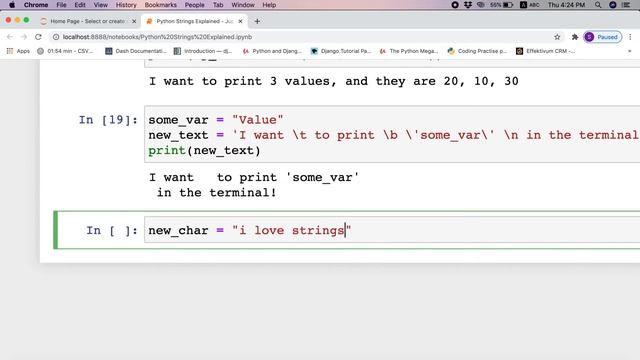This screenshot has height=360, width=640.
Task: Click the output line '3 values'
Action: click(x=333, y=81)
